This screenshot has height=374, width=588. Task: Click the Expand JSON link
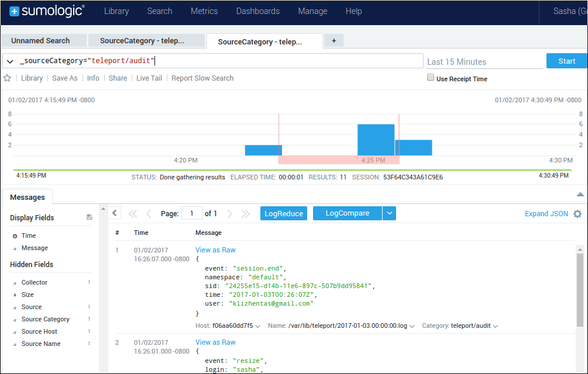click(546, 214)
